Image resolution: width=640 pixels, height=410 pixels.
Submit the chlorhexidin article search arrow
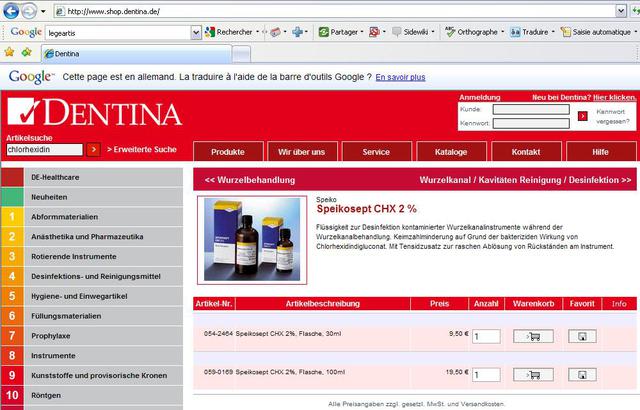click(93, 149)
